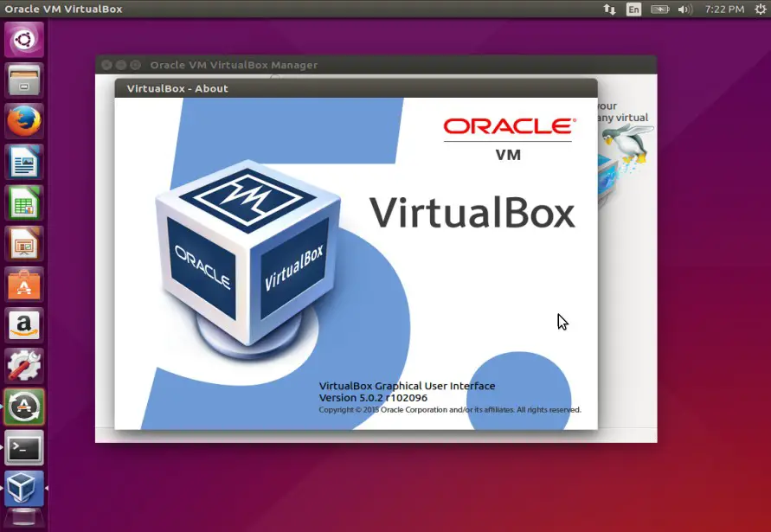The height and width of the screenshot is (532, 771).
Task: Open Ubuntu Software Center
Action: pos(24,285)
